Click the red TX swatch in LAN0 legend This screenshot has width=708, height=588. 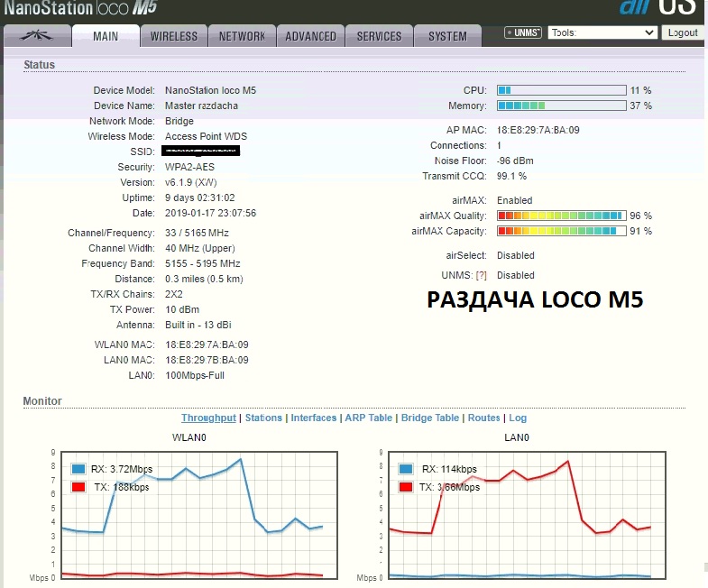[x=406, y=487]
